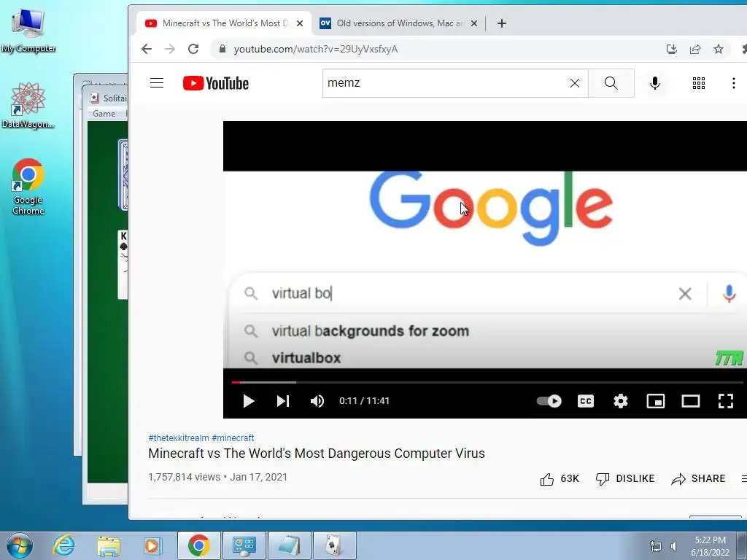This screenshot has width=747, height=560.
Task: Select Google Chrome desktop shortcut
Action: 28,186
